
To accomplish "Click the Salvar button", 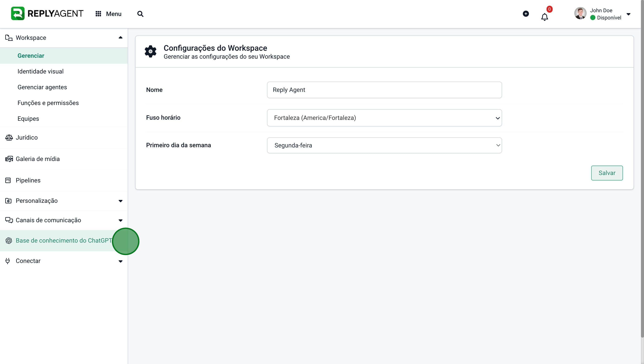I will pos(607,173).
